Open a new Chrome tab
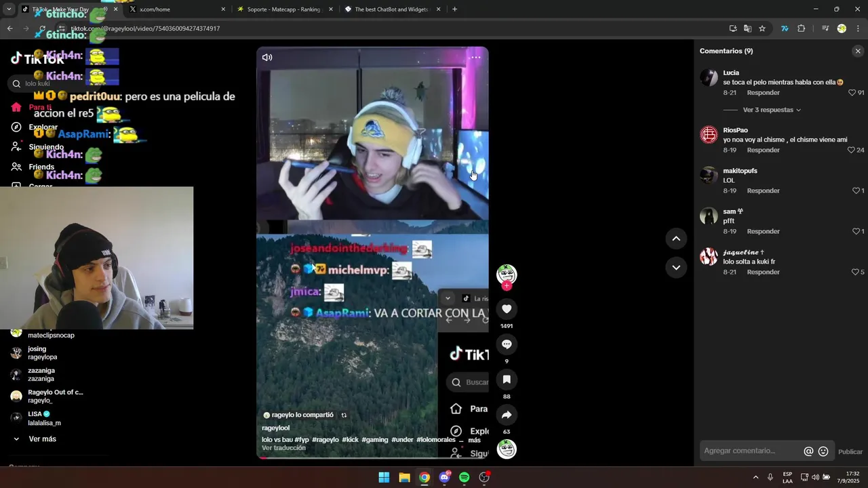 click(454, 9)
